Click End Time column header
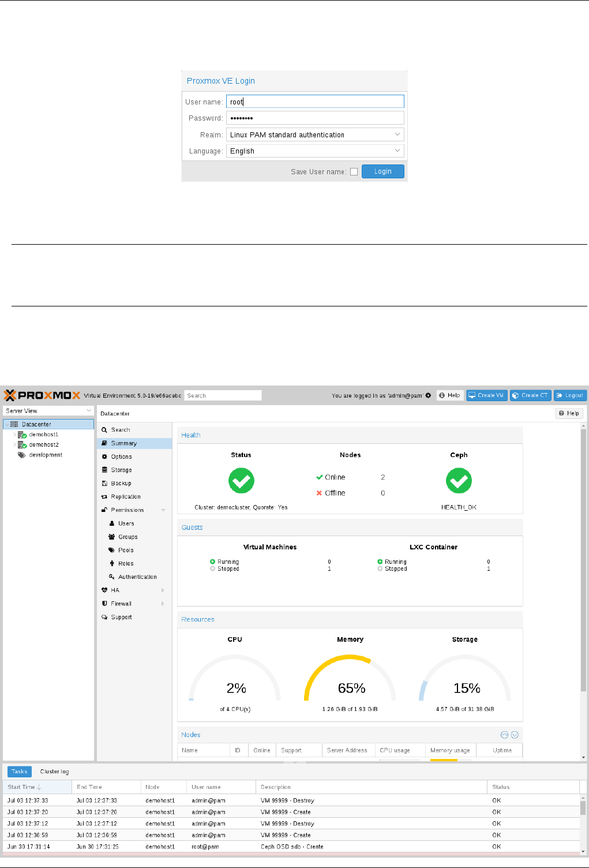 click(x=106, y=787)
